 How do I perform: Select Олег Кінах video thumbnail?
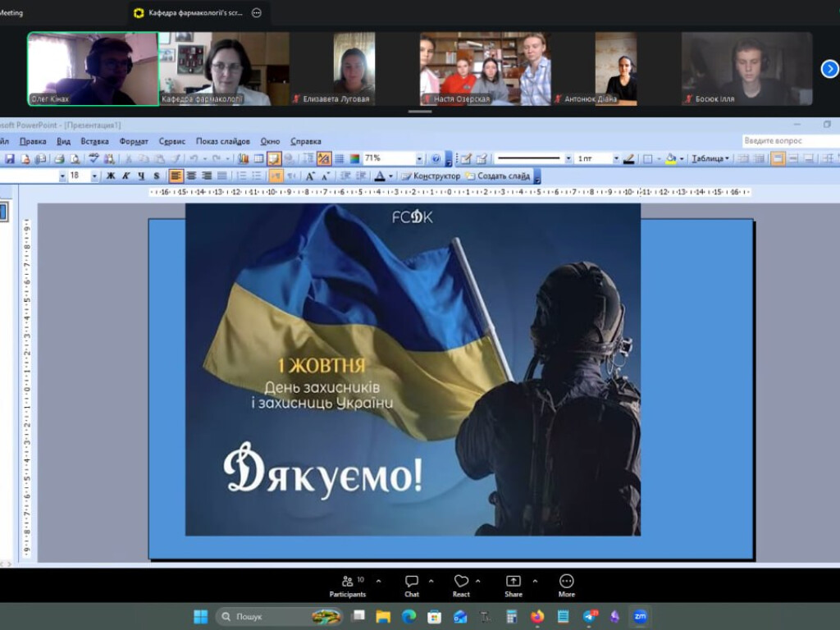pyautogui.click(x=93, y=69)
